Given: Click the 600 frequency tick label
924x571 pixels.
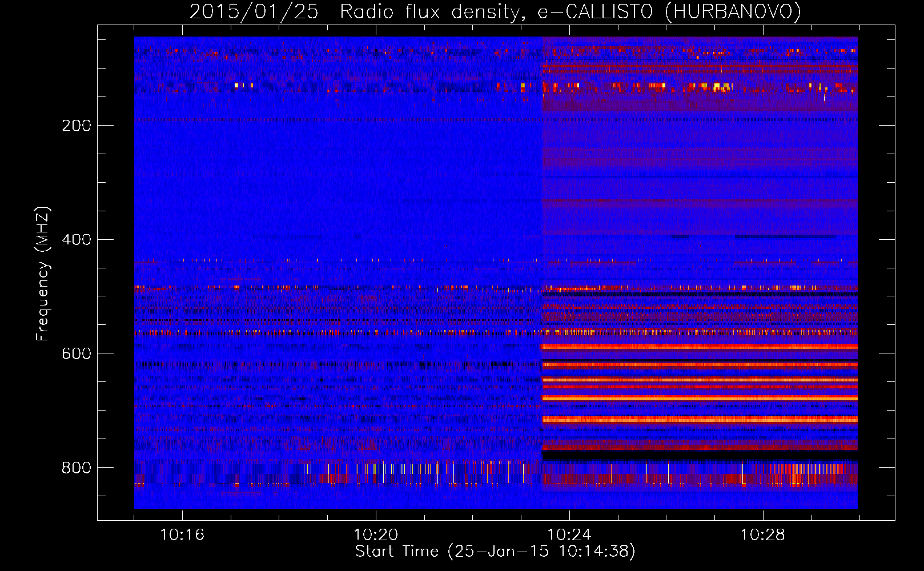Looking at the screenshot, I should pyautogui.click(x=77, y=354).
